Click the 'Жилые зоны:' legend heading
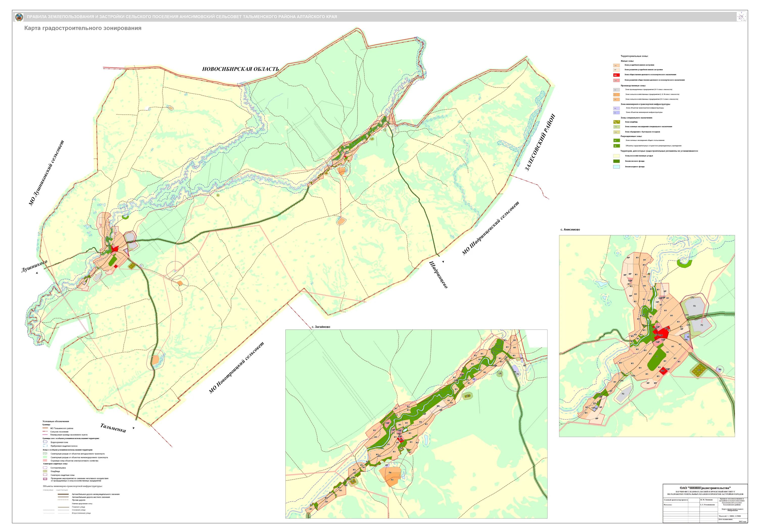The width and height of the screenshot is (758, 532). pos(627,61)
